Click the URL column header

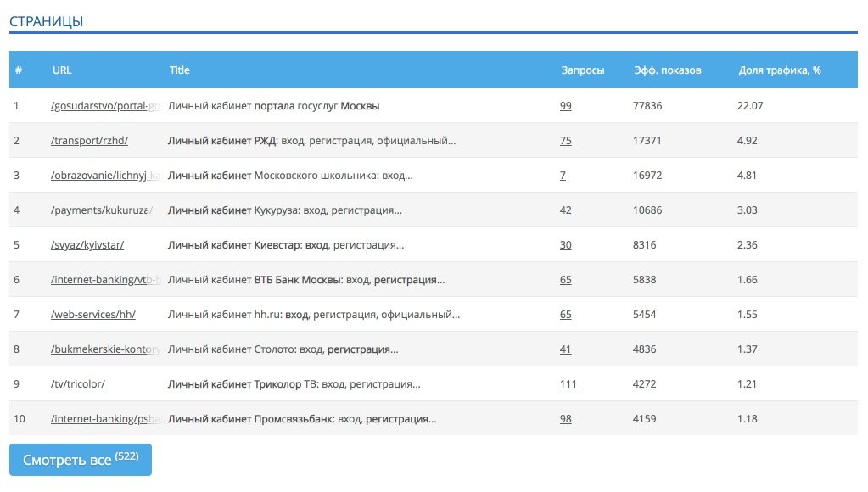point(62,70)
